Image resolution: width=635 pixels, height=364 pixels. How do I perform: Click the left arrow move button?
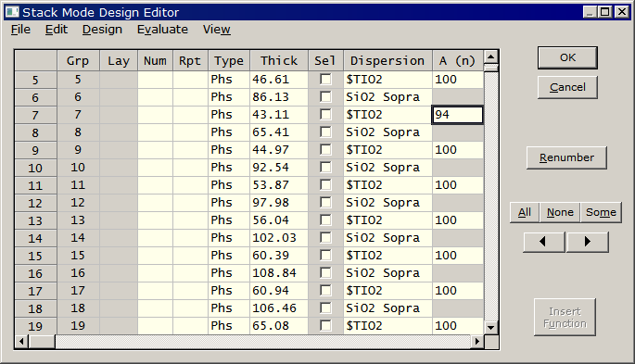coord(544,242)
